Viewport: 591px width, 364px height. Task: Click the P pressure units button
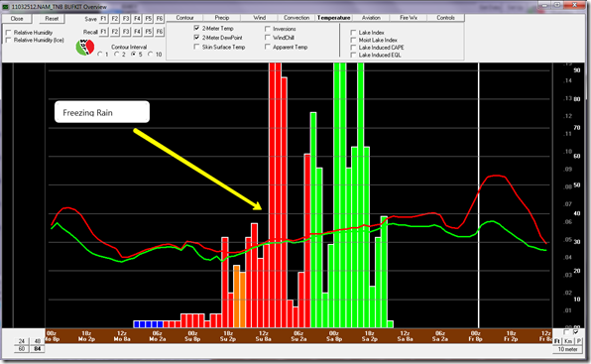point(579,341)
